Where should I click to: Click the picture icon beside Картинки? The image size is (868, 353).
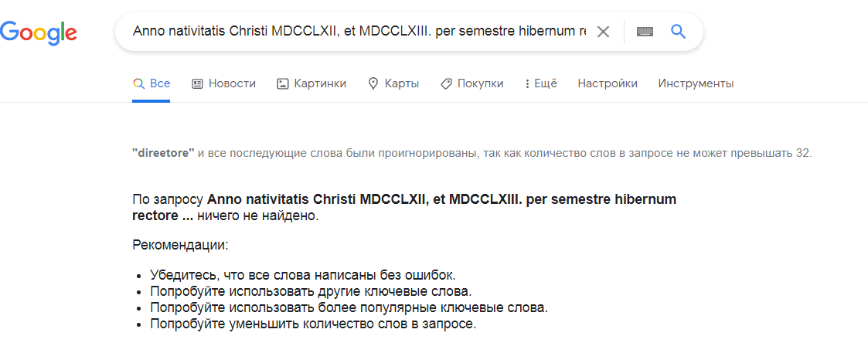282,83
